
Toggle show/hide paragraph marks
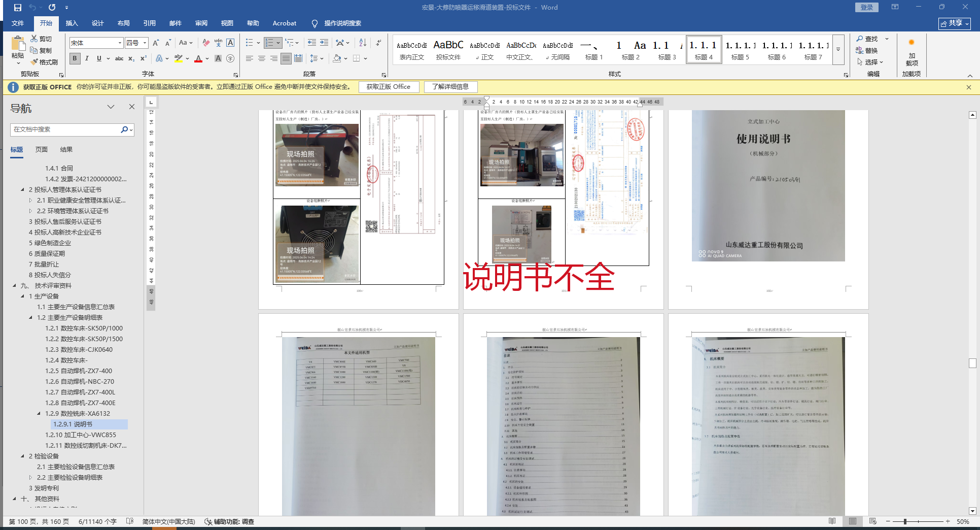pyautogui.click(x=378, y=43)
